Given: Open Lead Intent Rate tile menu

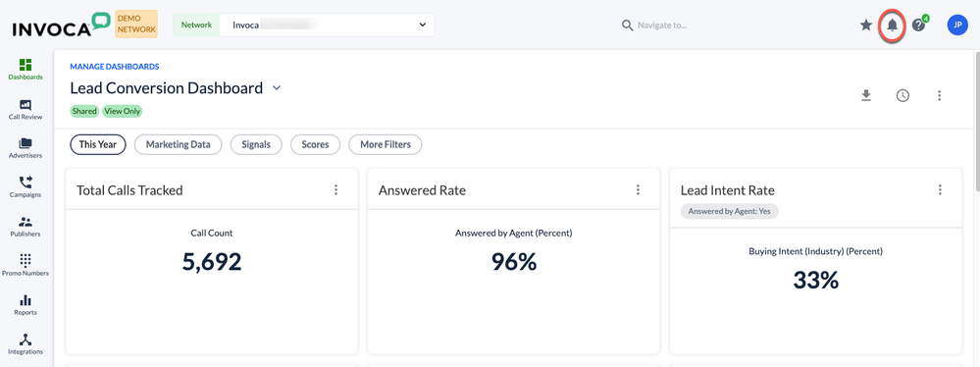Looking at the screenshot, I should click(x=940, y=189).
